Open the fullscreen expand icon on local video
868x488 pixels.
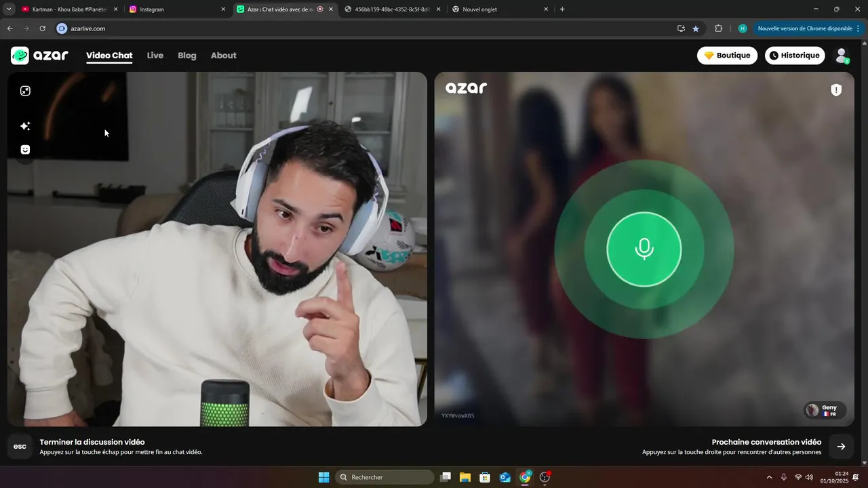click(x=25, y=91)
